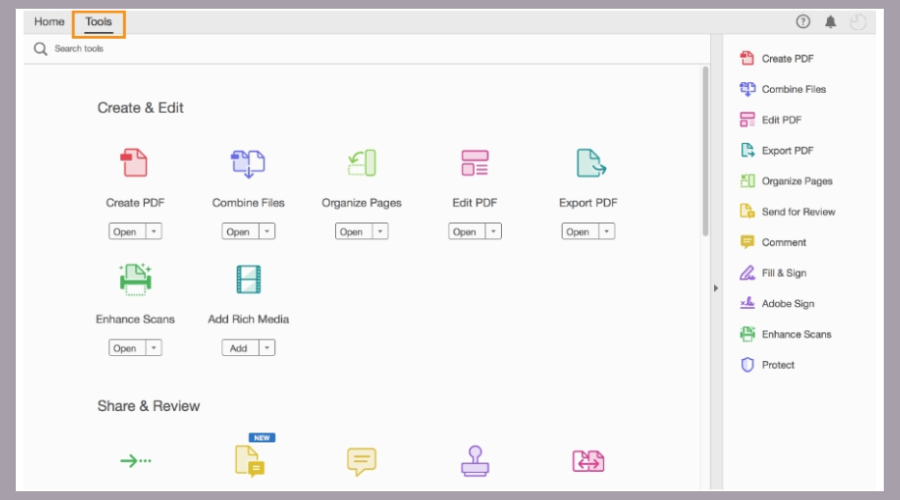Image resolution: width=900 pixels, height=500 pixels.
Task: Expand dropdown arrow beside Create PDF Open
Action: (x=154, y=231)
